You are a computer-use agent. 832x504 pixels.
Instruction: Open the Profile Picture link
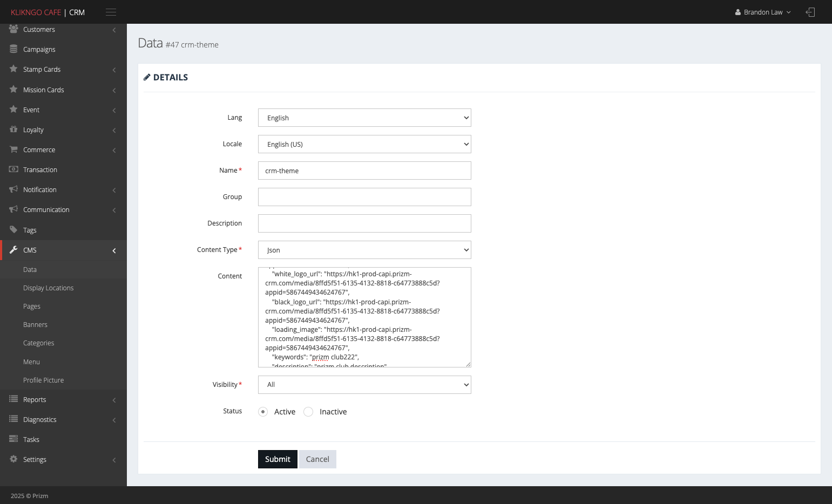click(43, 380)
